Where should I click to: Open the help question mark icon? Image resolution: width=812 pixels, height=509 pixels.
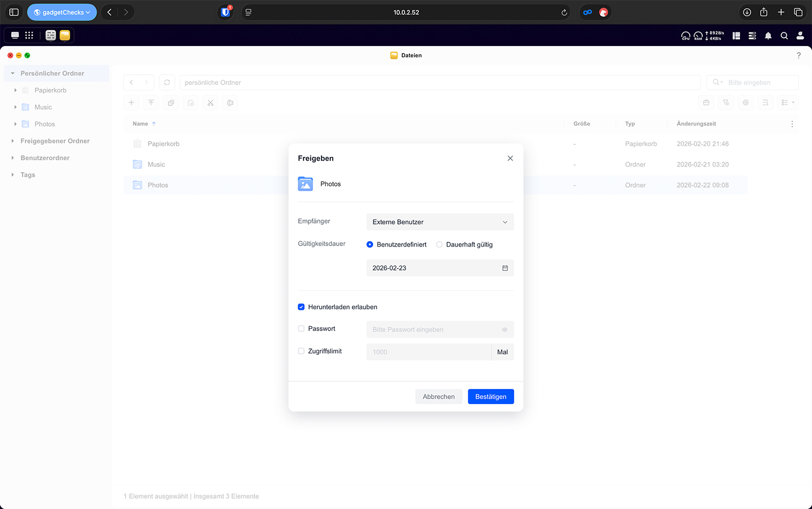(798, 55)
